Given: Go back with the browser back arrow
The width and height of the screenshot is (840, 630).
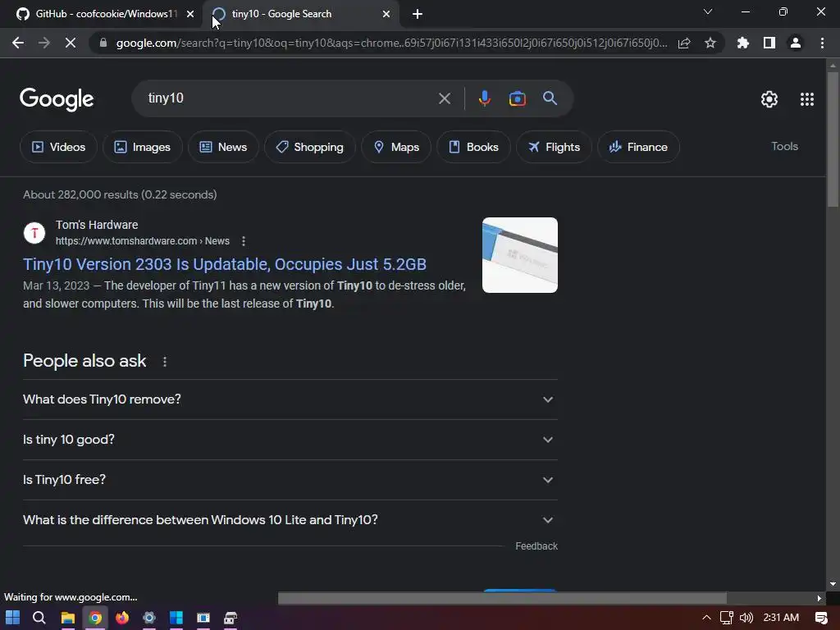Looking at the screenshot, I should point(18,43).
